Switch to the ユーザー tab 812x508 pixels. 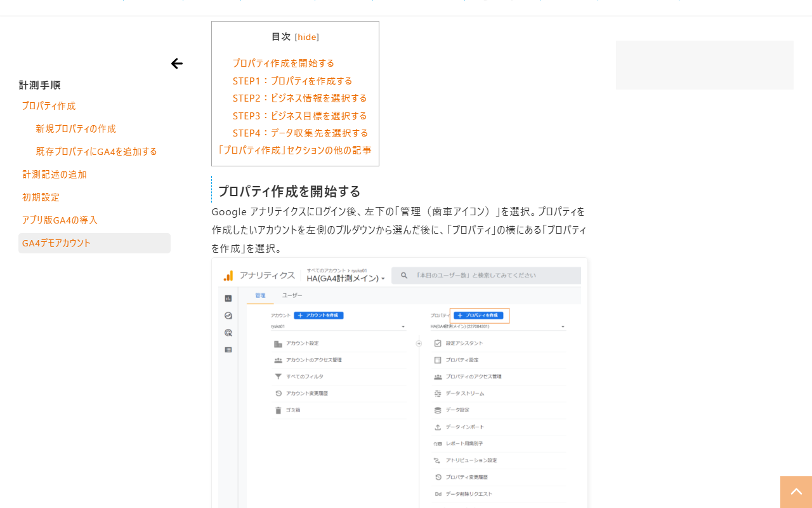(x=292, y=295)
